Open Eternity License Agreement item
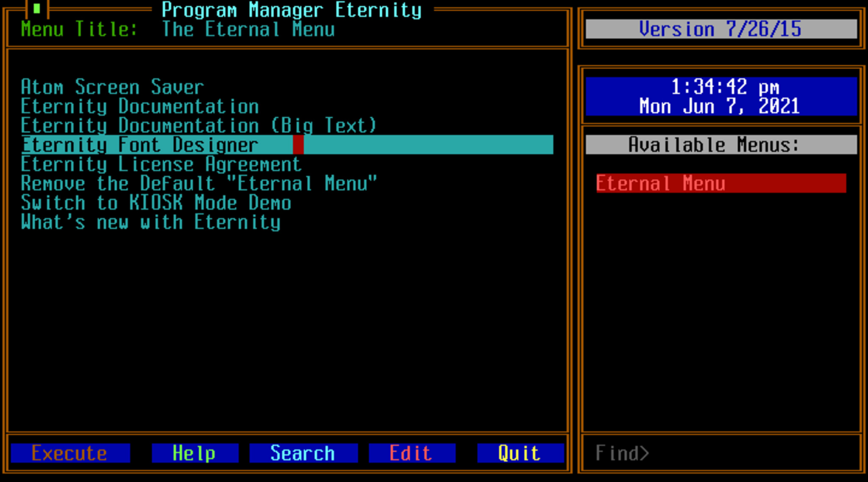This screenshot has height=482, width=868. click(161, 164)
